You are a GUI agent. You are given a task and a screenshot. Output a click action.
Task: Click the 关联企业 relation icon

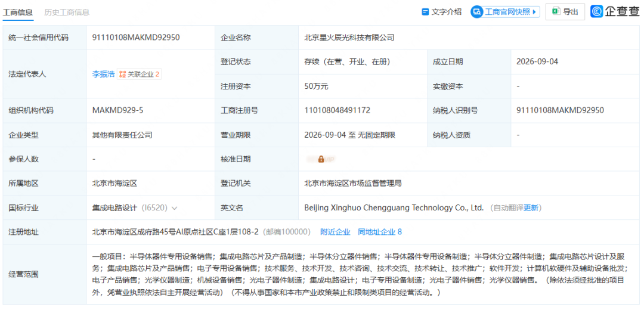pos(122,75)
